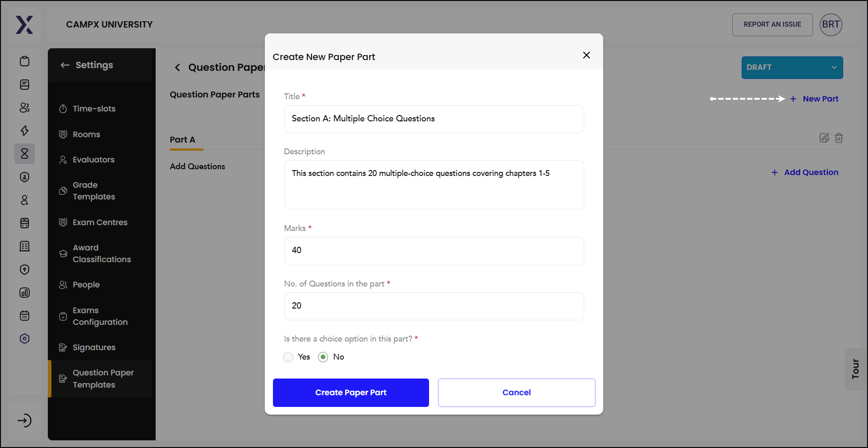Viewport: 868px width, 448px height.
Task: Open Exams Configuration settings
Action: tap(100, 316)
